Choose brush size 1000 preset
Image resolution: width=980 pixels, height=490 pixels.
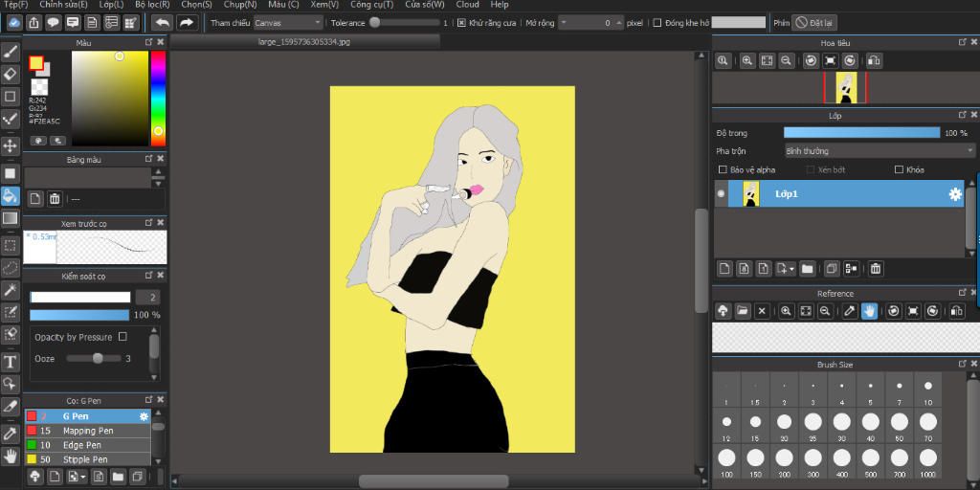click(x=928, y=461)
